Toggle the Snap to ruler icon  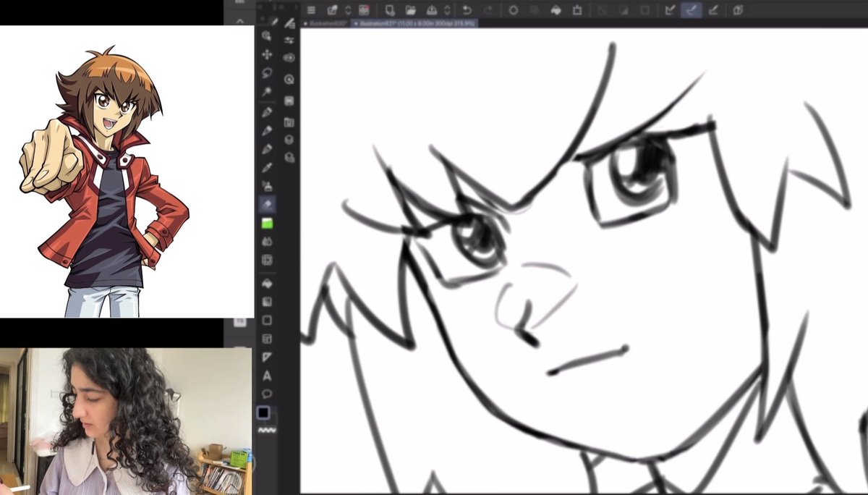[671, 10]
